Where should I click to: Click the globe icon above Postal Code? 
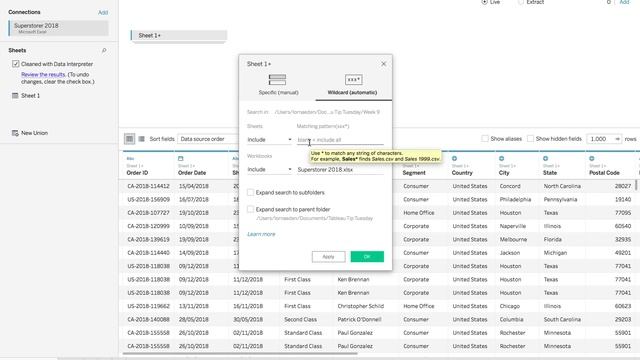[x=592, y=158]
